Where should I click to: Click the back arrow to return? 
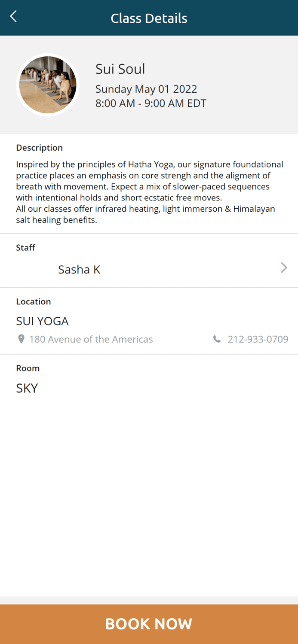13,16
